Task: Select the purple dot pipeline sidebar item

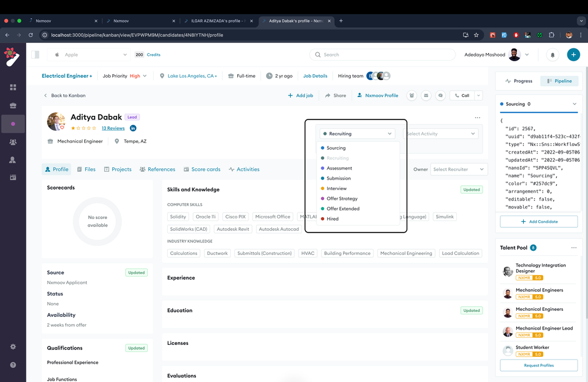Action: tap(13, 124)
